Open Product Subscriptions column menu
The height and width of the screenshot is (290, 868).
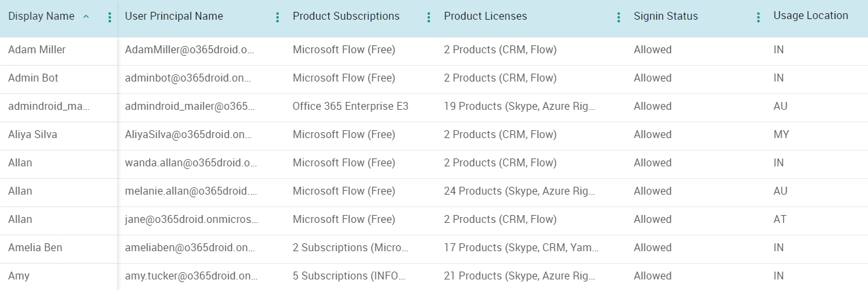(429, 18)
